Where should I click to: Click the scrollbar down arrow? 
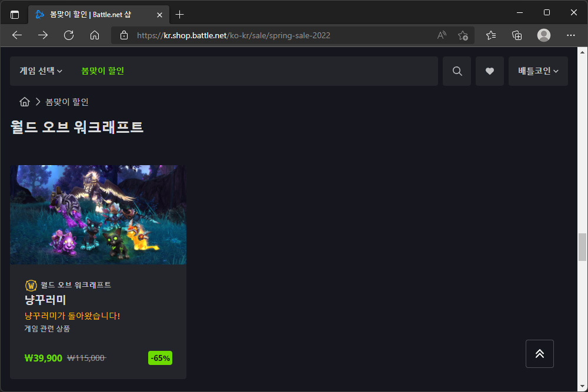coord(582,386)
